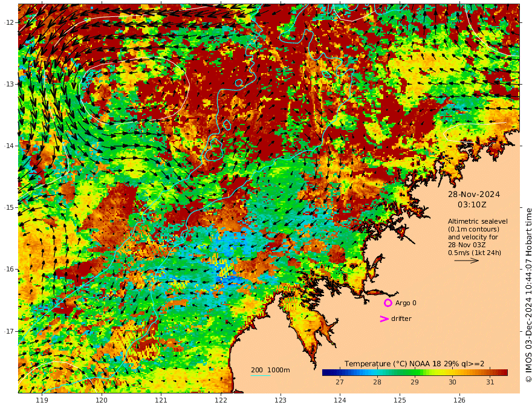Click the '(0.1m contours)' legend text

pos(473,229)
